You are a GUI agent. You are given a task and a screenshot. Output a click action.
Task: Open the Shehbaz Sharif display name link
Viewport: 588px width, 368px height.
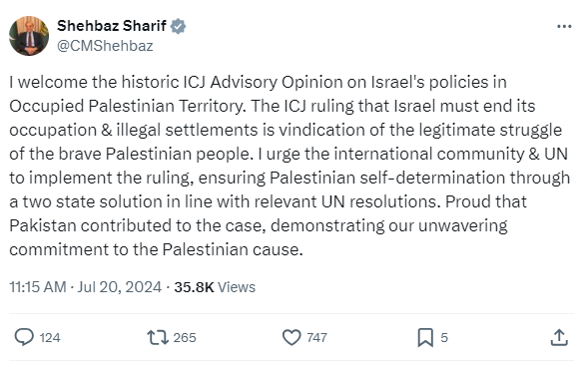[x=112, y=26]
